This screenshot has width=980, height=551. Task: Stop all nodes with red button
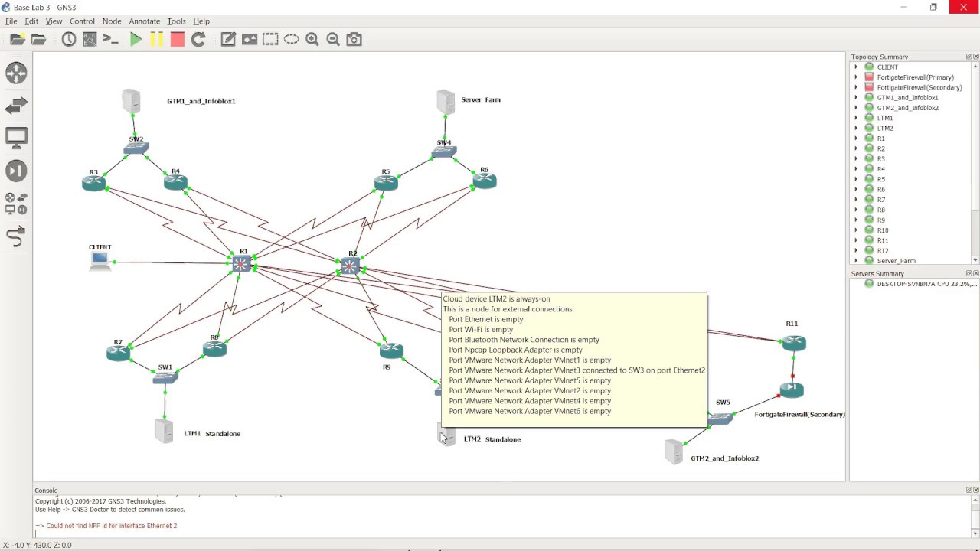click(x=177, y=39)
